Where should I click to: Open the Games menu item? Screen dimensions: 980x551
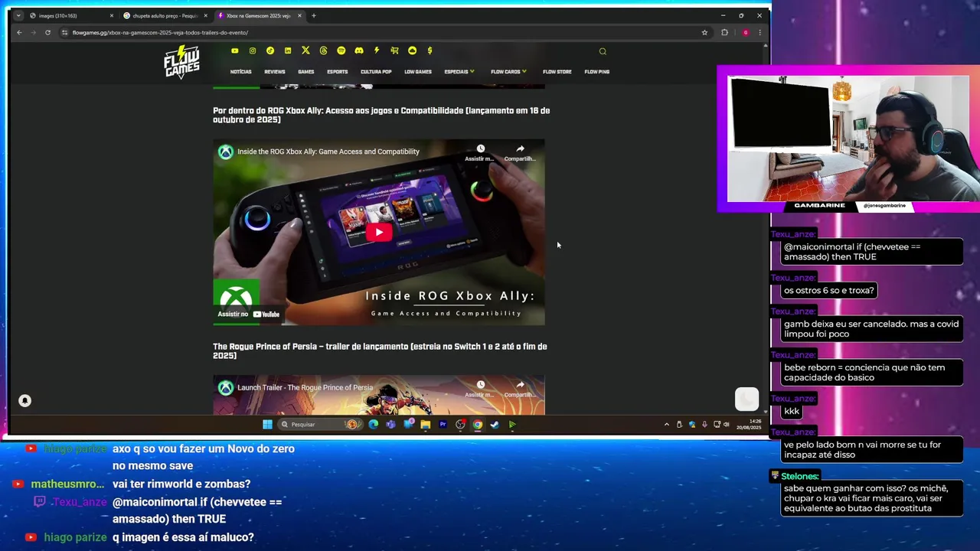[305, 72]
